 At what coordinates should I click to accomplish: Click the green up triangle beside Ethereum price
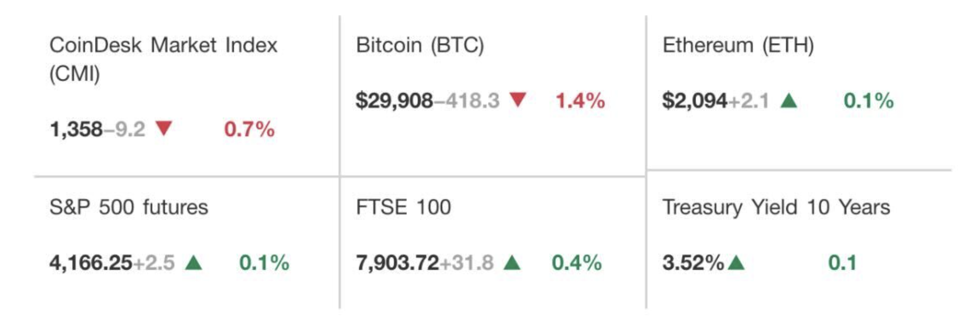pyautogui.click(x=789, y=101)
